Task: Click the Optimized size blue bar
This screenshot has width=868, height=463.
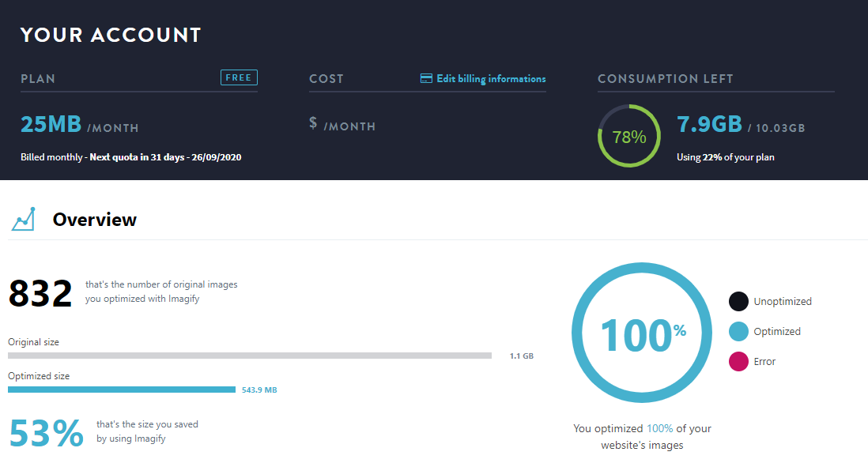Action: pyautogui.click(x=122, y=390)
